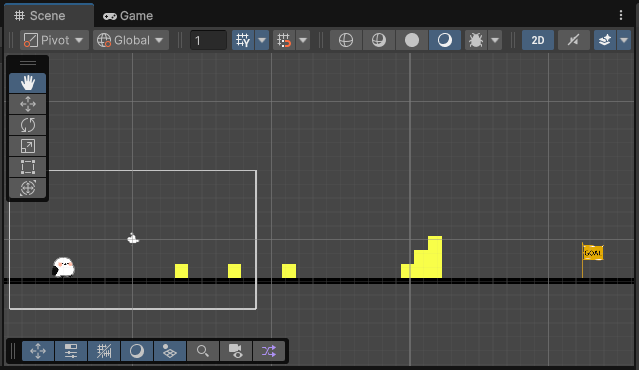The height and width of the screenshot is (370, 639).
Task: Select the Rect tool
Action: (x=28, y=167)
